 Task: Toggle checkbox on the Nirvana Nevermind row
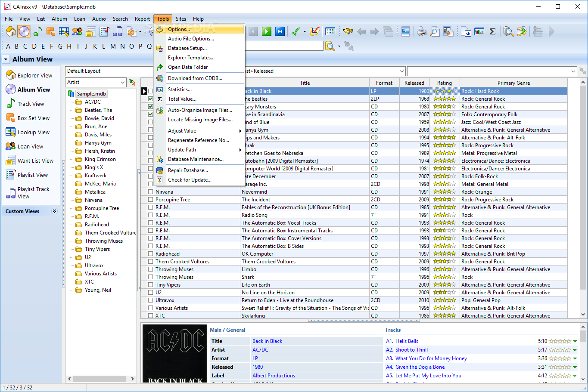pyautogui.click(x=150, y=192)
